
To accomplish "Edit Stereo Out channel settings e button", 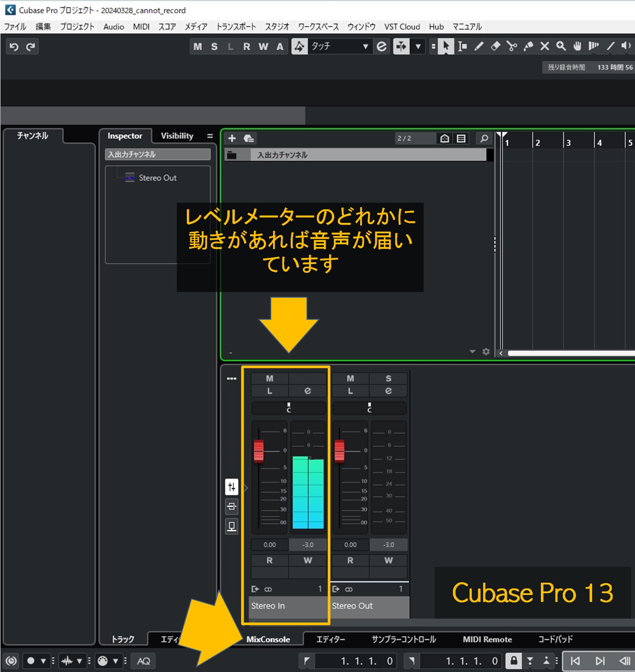I will click(388, 391).
